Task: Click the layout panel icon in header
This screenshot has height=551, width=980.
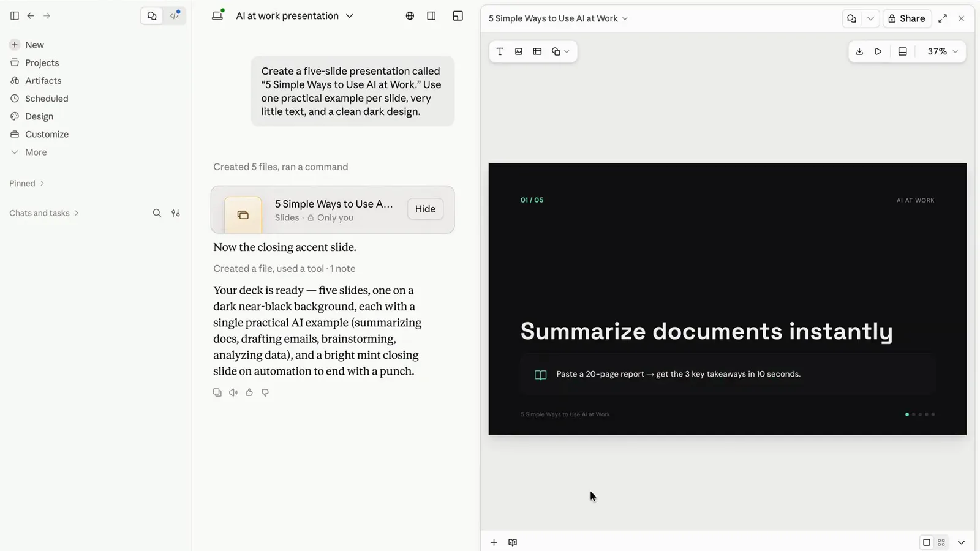Action: (x=458, y=16)
